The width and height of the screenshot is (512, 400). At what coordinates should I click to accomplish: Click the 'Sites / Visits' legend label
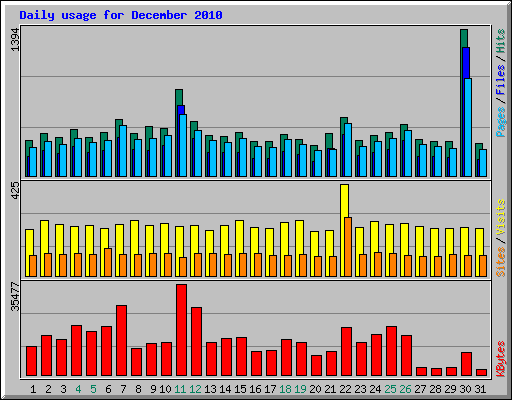point(500,238)
